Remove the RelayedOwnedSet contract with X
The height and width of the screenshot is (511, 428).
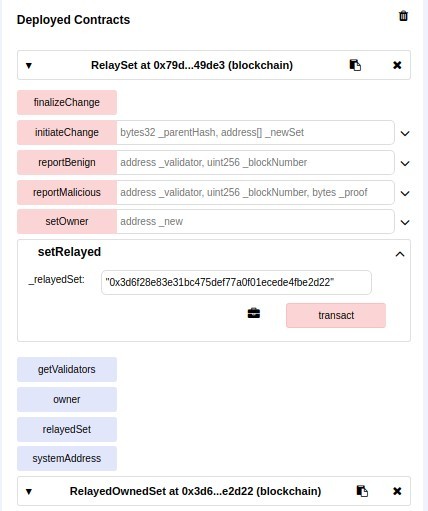coord(397,491)
